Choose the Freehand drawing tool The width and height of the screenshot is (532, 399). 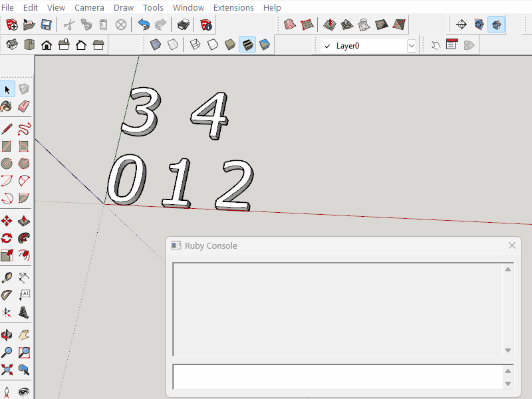point(24,129)
